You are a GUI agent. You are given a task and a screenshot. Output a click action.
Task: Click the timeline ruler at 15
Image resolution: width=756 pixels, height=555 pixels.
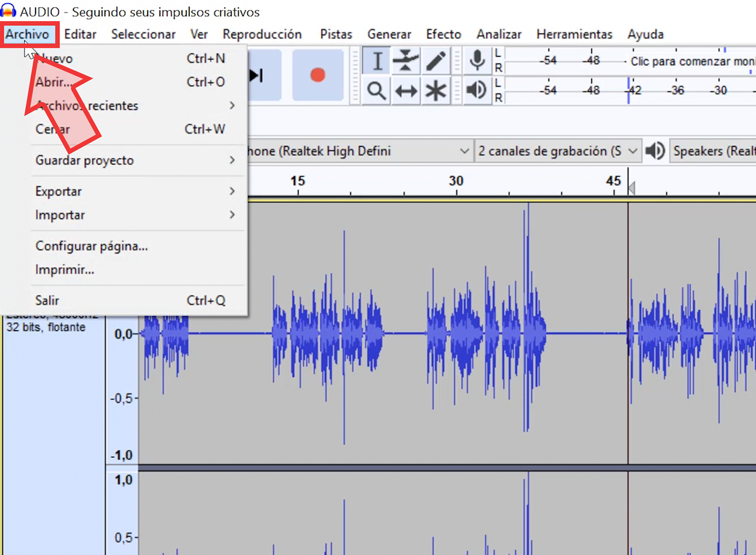[298, 181]
